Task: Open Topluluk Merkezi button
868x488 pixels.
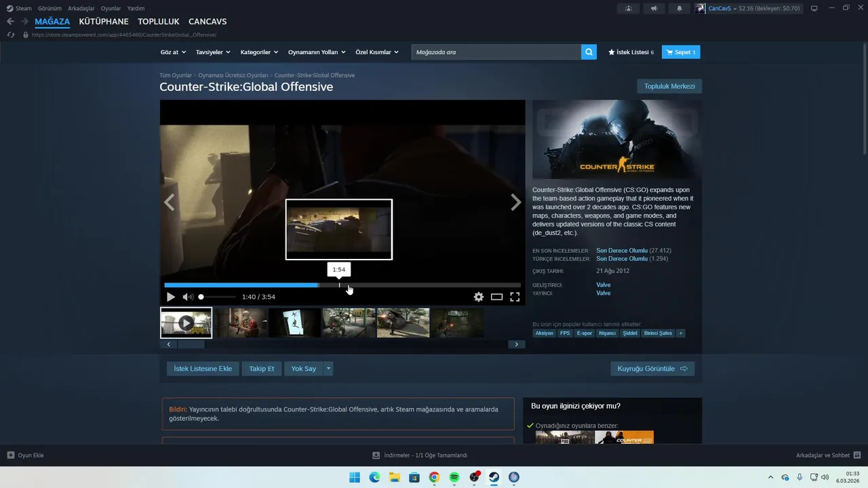Action: pos(669,86)
